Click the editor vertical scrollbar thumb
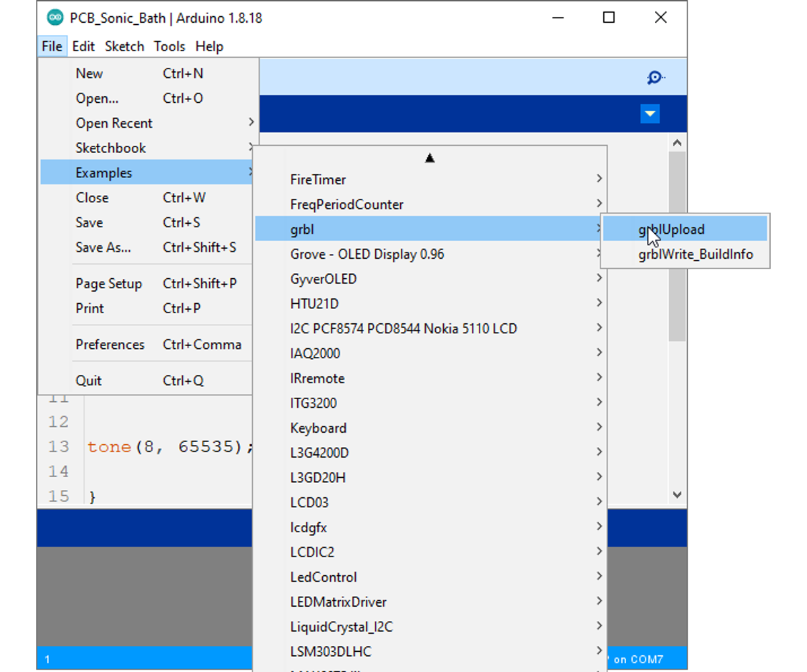The width and height of the screenshot is (807, 672). (x=677, y=246)
